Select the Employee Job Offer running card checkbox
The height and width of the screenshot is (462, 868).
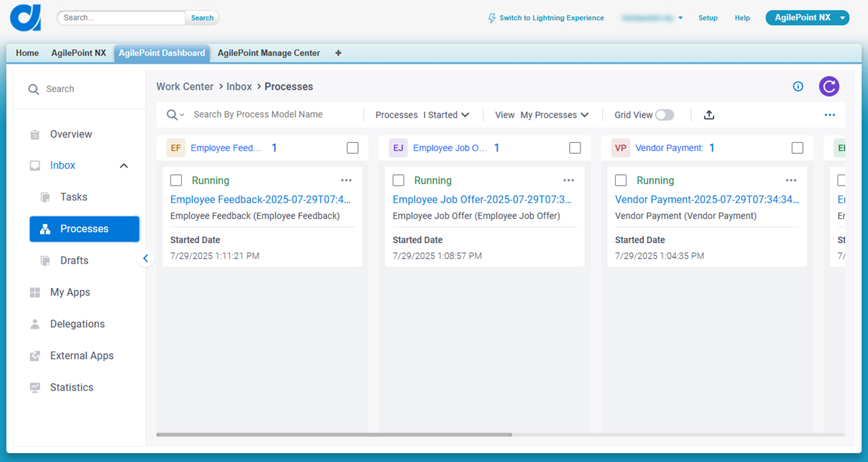399,180
